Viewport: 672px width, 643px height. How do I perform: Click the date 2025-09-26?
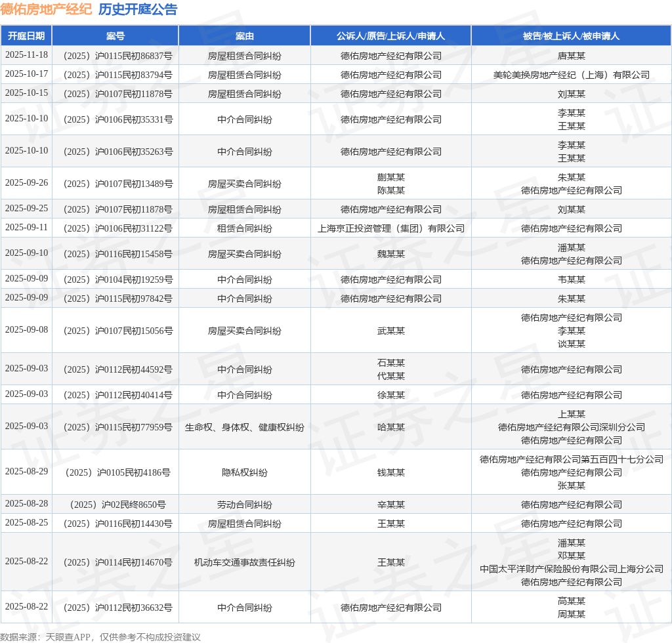[26, 183]
